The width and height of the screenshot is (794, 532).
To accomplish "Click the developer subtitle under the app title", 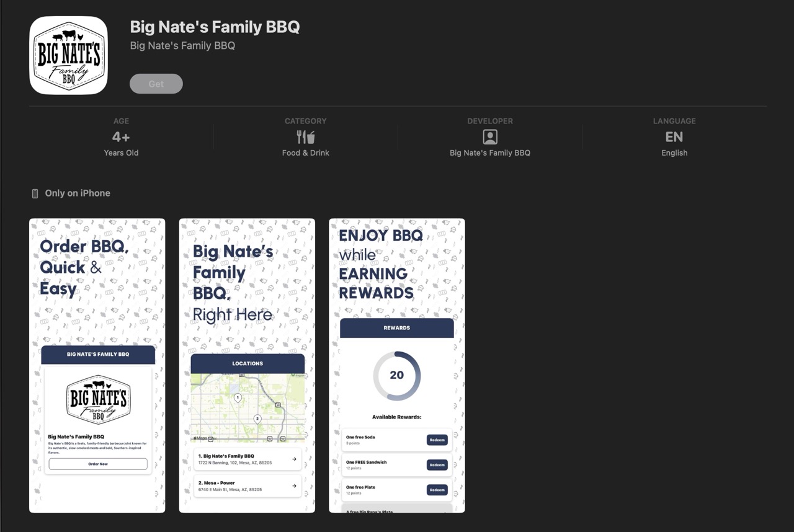I will point(182,45).
